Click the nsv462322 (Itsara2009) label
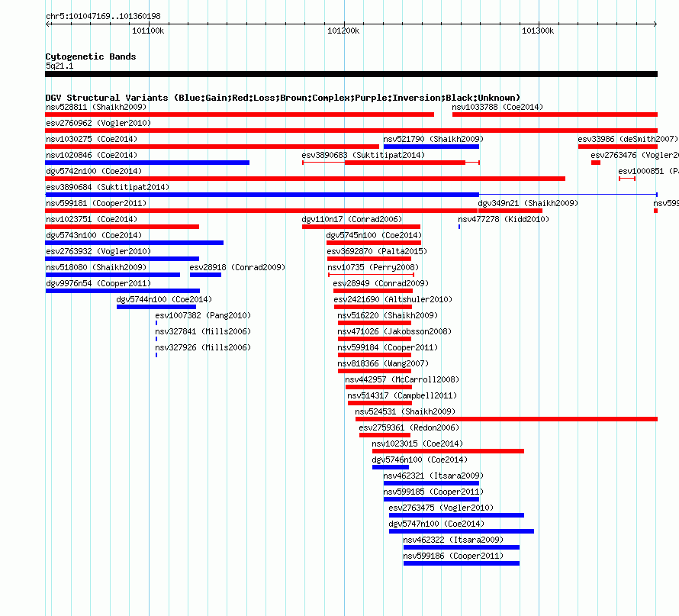679x616 pixels. click(453, 540)
